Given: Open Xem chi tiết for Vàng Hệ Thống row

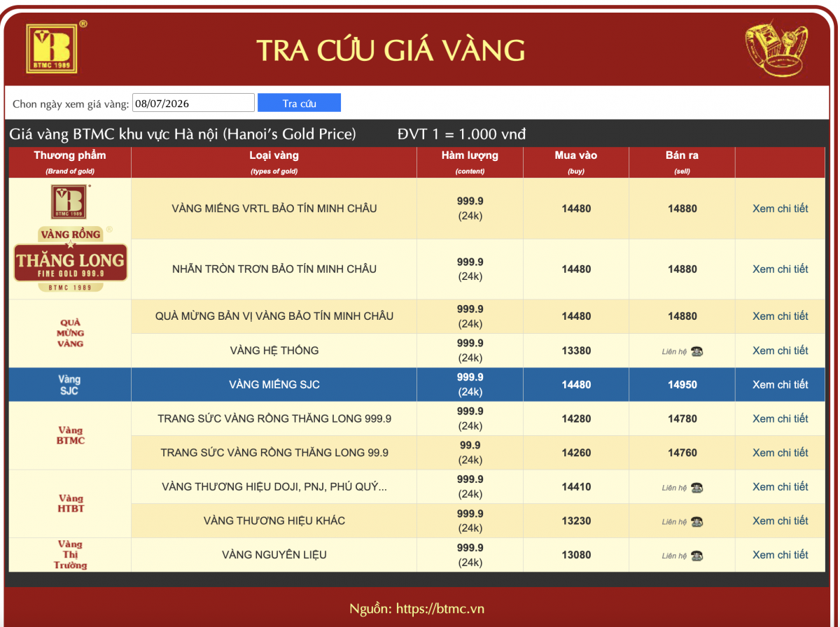Looking at the screenshot, I should [x=780, y=351].
